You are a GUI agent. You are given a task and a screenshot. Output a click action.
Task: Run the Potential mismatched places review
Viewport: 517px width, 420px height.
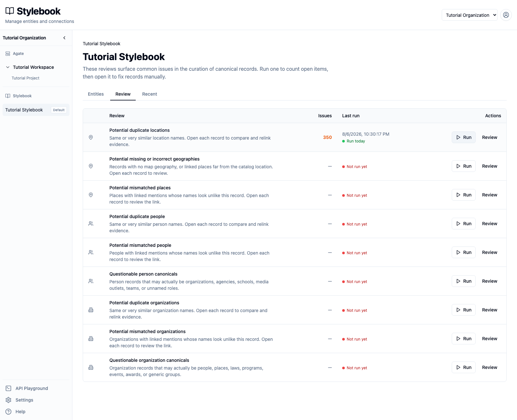click(x=464, y=195)
